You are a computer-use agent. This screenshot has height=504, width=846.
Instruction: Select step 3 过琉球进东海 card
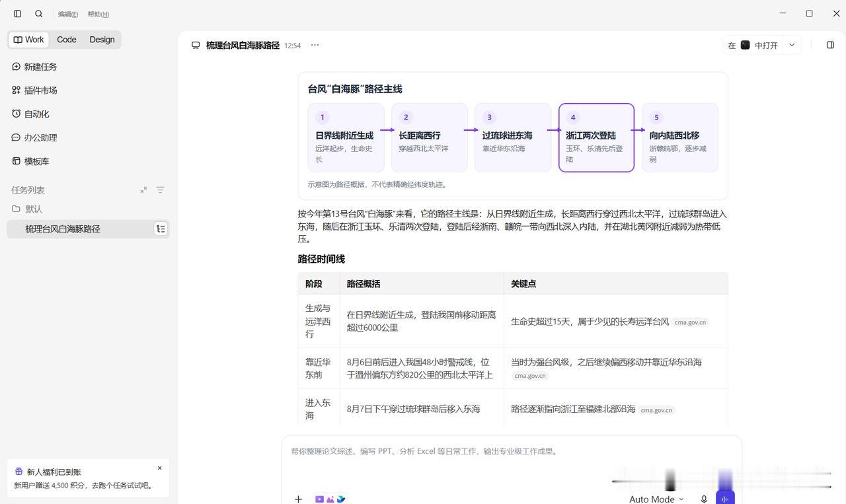point(513,137)
